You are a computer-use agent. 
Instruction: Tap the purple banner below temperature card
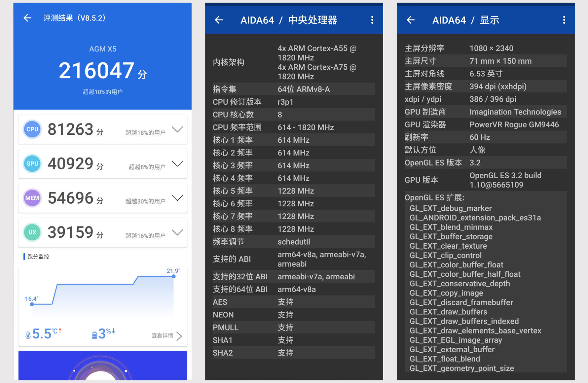pyautogui.click(x=102, y=366)
